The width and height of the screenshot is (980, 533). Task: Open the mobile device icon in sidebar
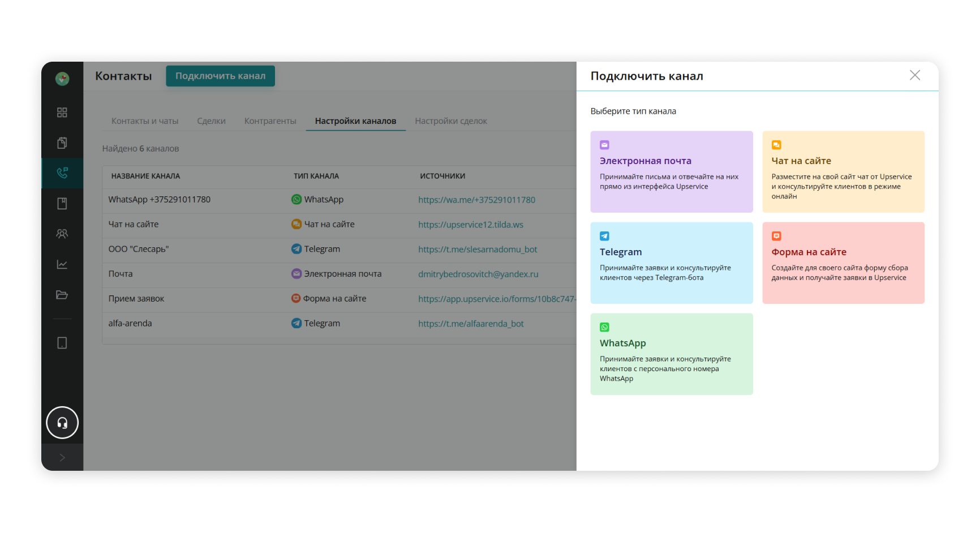(x=62, y=343)
